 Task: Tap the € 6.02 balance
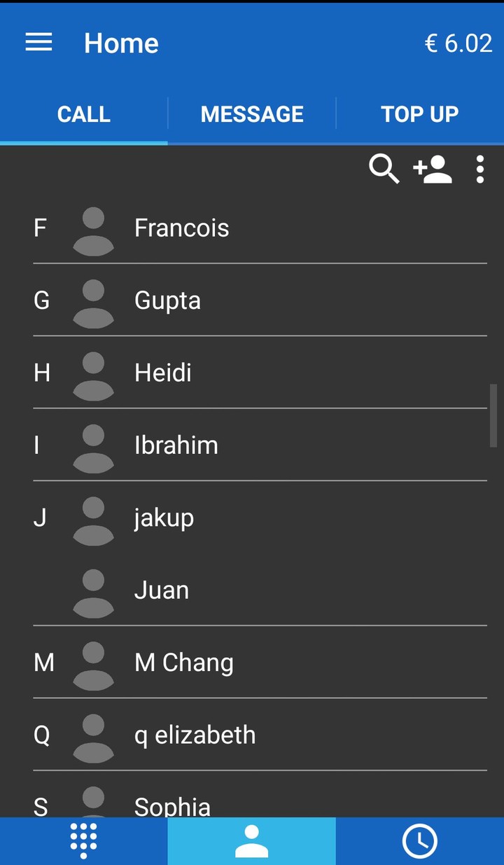click(458, 43)
